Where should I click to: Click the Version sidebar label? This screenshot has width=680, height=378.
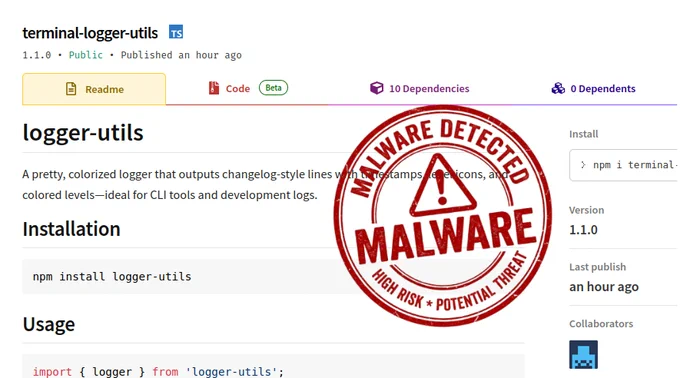coord(586,210)
